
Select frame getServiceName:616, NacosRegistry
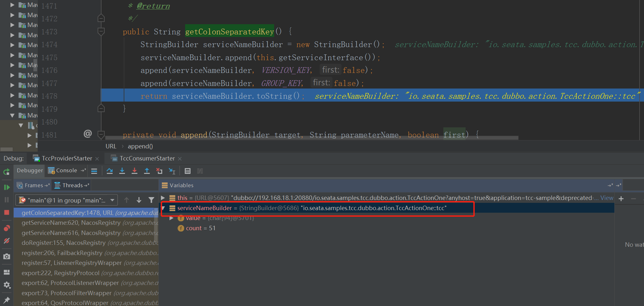tap(86, 233)
